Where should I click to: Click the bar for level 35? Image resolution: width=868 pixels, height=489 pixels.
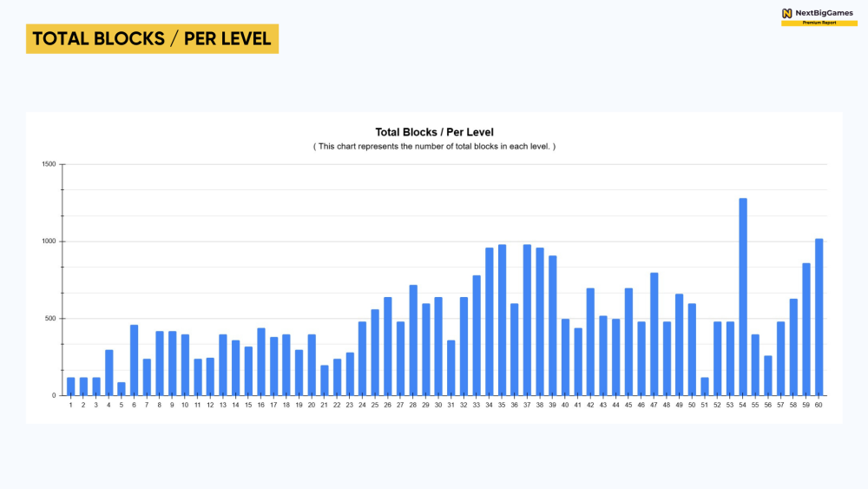coord(502,320)
